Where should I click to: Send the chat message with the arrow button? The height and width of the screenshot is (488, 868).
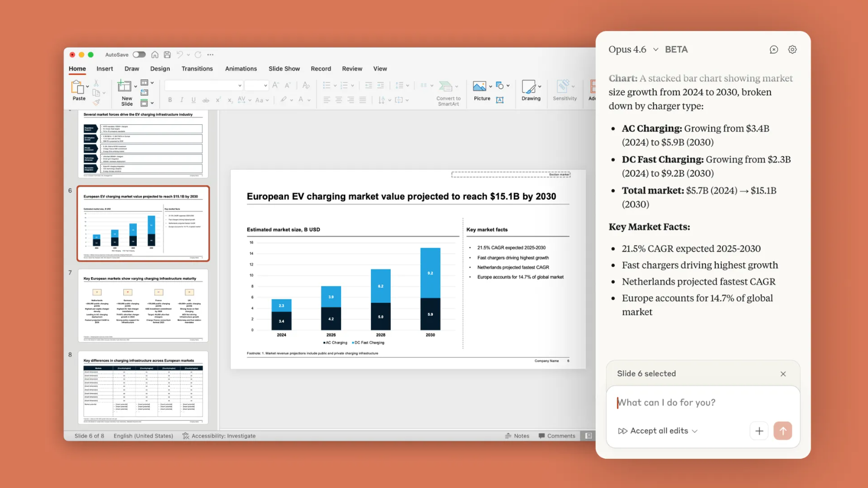point(783,431)
